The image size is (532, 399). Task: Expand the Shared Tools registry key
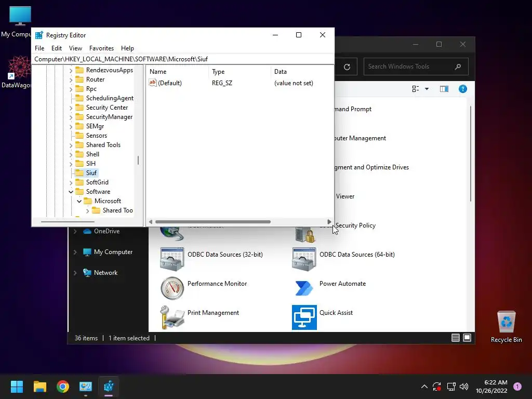coord(71,145)
